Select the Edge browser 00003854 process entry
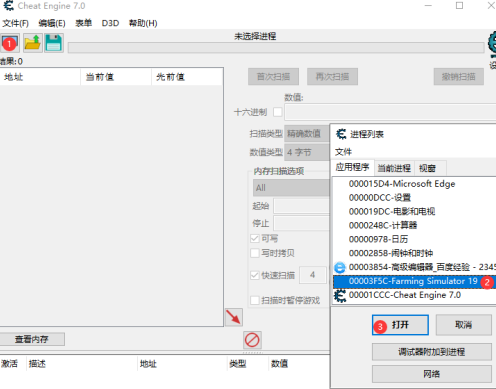The height and width of the screenshot is (389, 496). tap(414, 267)
